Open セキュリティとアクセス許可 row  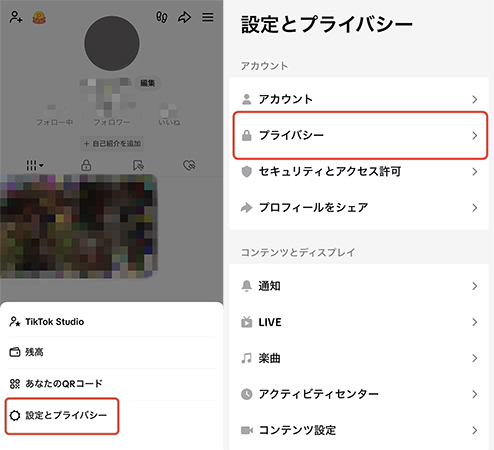359,172
